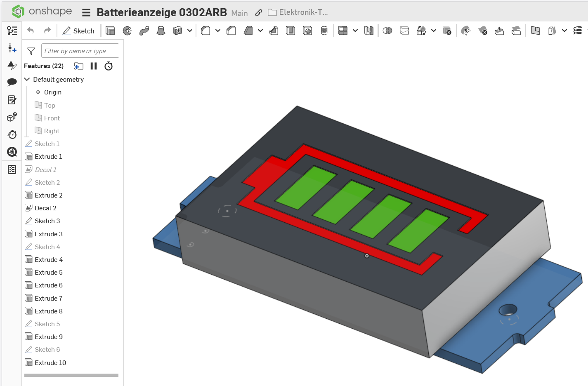Image resolution: width=588 pixels, height=386 pixels.
Task: Click the link icon beside Main
Action: (x=259, y=13)
